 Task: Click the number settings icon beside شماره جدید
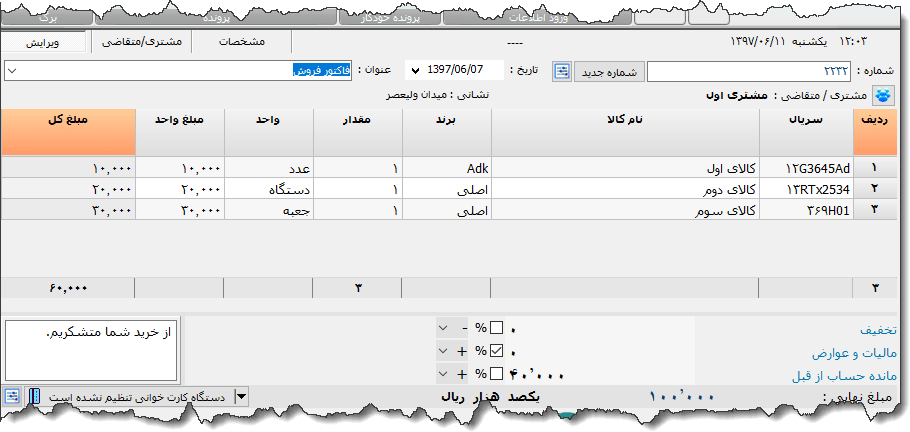point(562,72)
